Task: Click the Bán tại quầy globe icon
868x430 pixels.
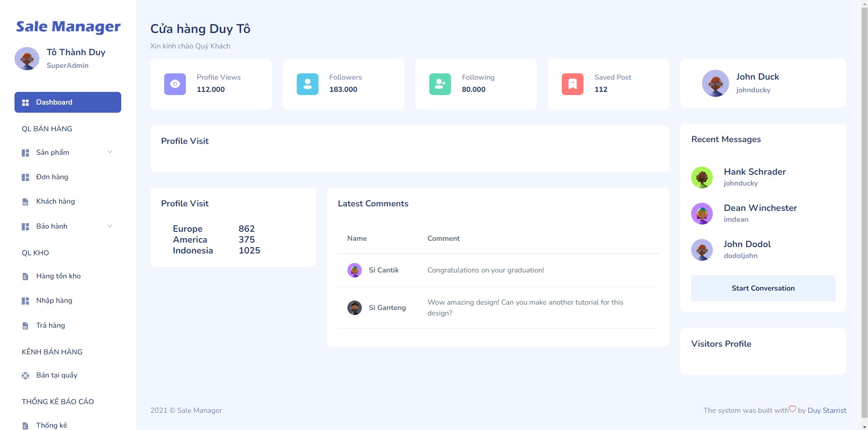Action: [25, 376]
